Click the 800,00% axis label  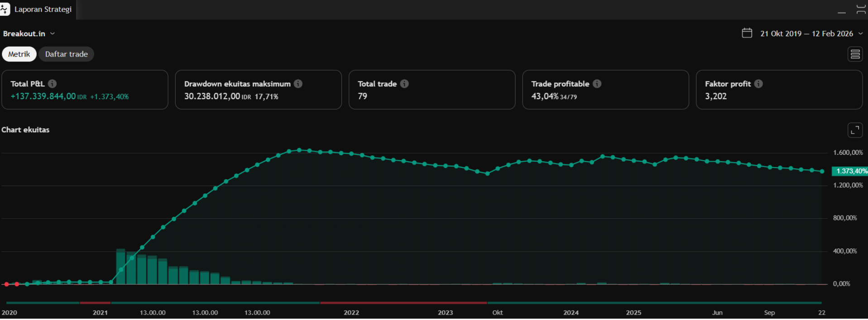(845, 218)
